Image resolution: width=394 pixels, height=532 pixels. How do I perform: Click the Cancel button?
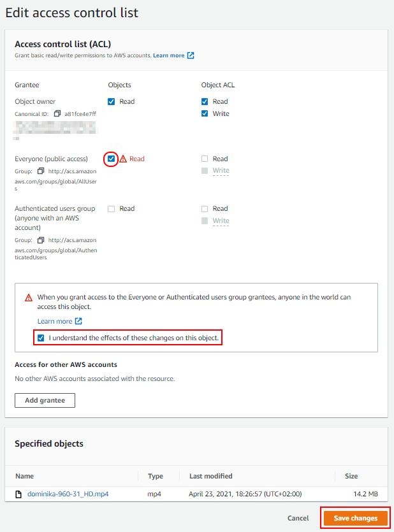pyautogui.click(x=298, y=518)
